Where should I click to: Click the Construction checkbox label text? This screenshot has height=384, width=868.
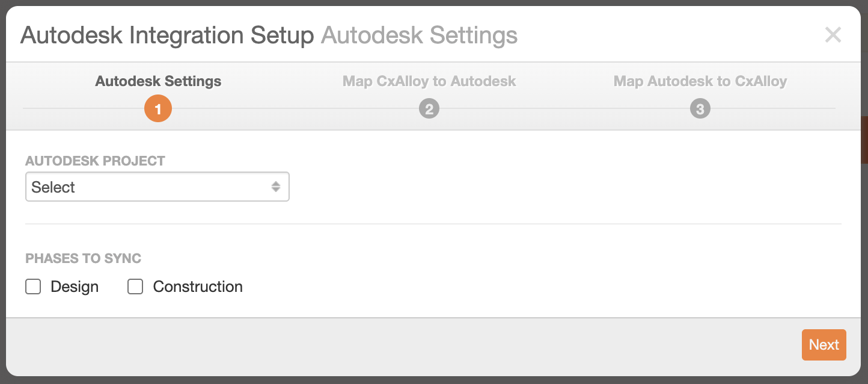(198, 287)
